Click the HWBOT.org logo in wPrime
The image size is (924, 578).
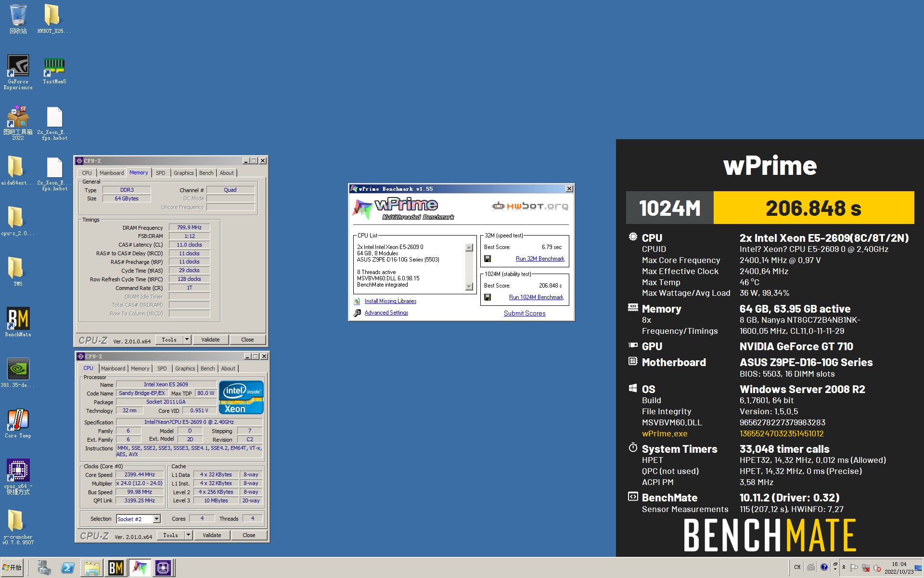[529, 206]
